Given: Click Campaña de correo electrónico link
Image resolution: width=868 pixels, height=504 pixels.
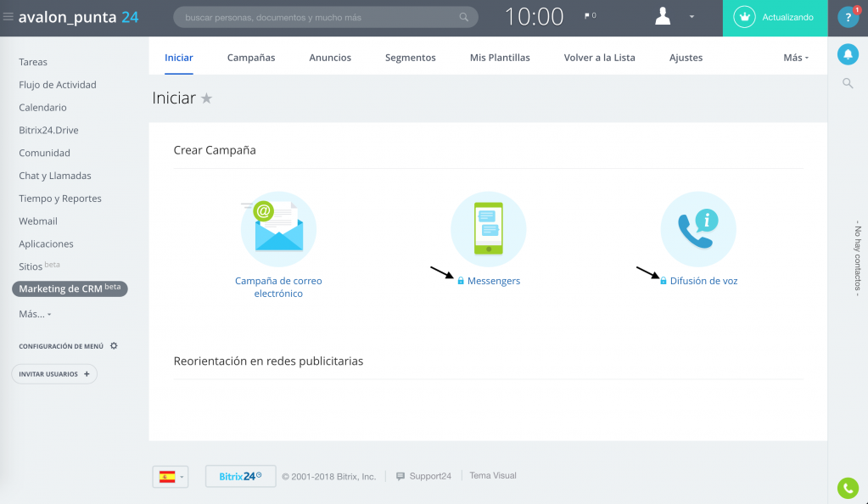Looking at the screenshot, I should click(x=278, y=287).
